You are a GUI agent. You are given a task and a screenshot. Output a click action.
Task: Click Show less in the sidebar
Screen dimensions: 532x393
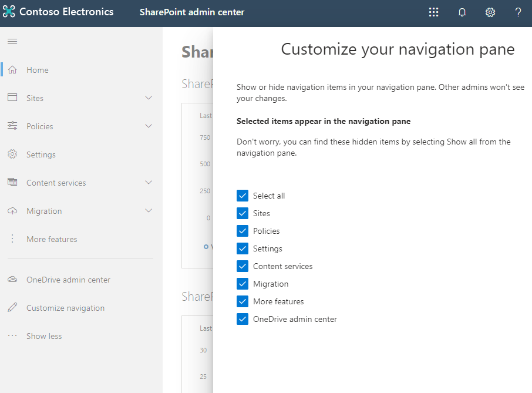coord(43,335)
